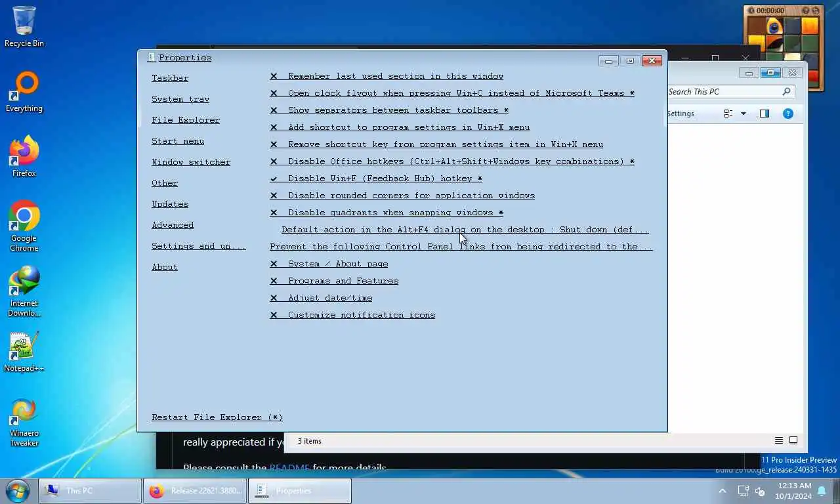Toggle Adjust date/time option
Image resolution: width=840 pixels, height=504 pixels.
coord(321,298)
